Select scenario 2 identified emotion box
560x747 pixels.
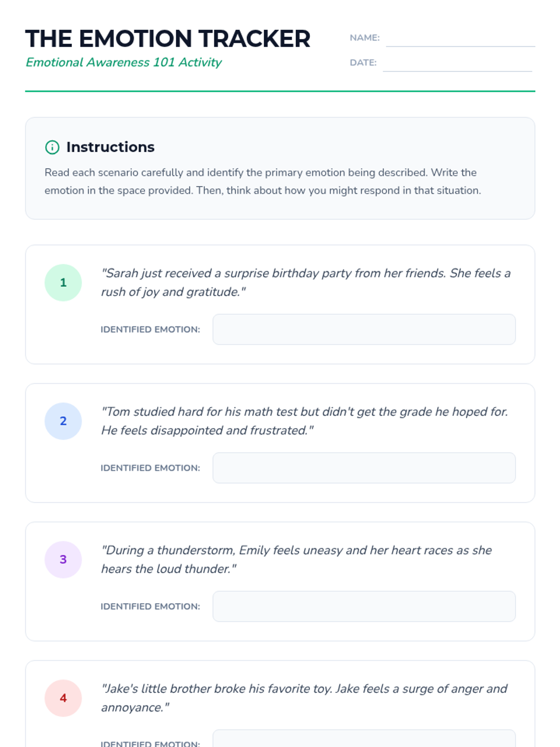364,468
